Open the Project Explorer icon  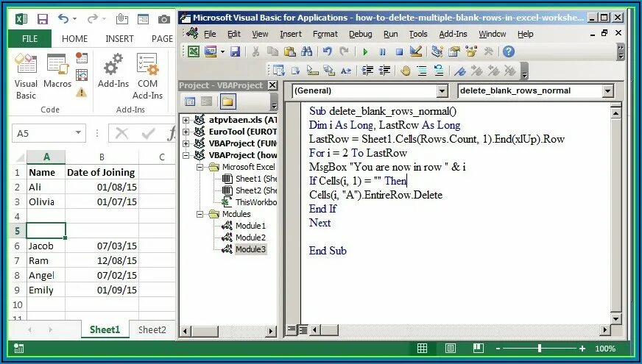(x=437, y=51)
